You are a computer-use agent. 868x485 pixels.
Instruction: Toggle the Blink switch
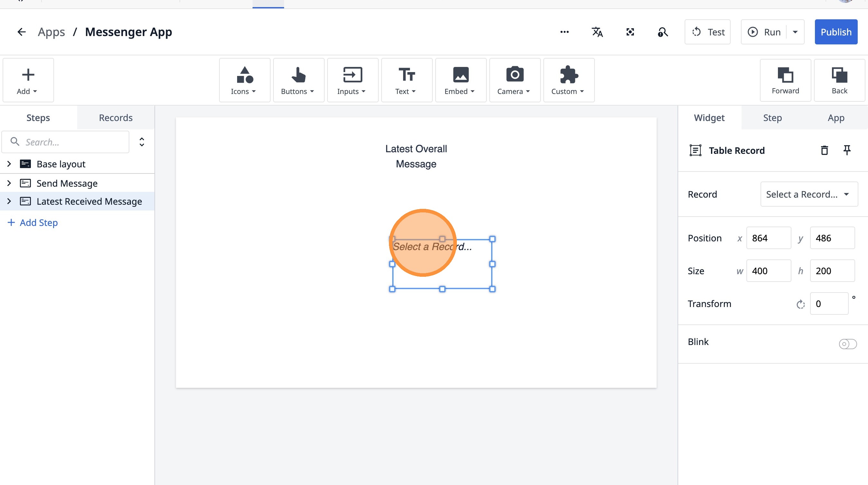[x=847, y=344]
